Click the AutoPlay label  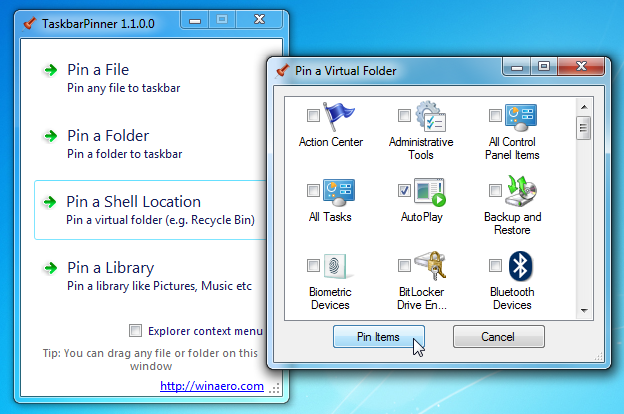tap(421, 217)
